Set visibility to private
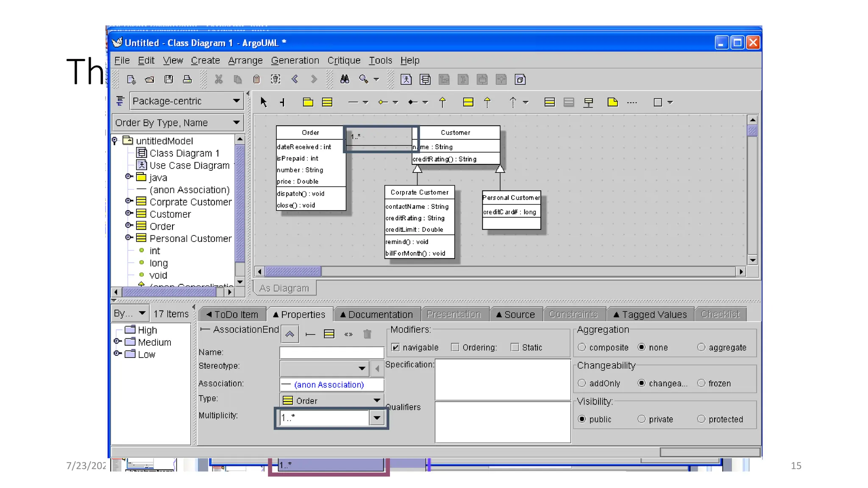The image size is (868, 488). 642,419
